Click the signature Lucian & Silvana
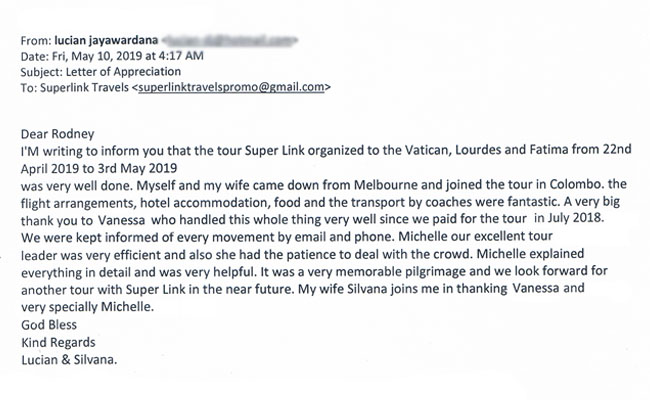This screenshot has height=400, width=650. [69, 360]
